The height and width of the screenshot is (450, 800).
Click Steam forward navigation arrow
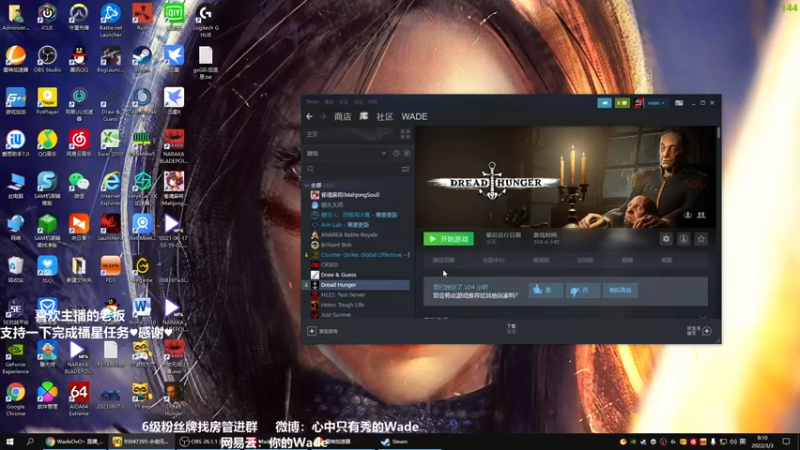click(x=322, y=117)
